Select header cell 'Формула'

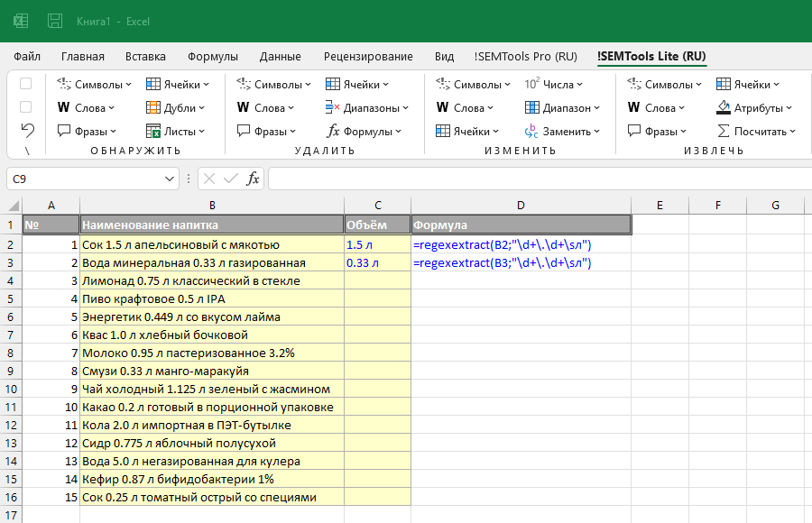click(521, 225)
